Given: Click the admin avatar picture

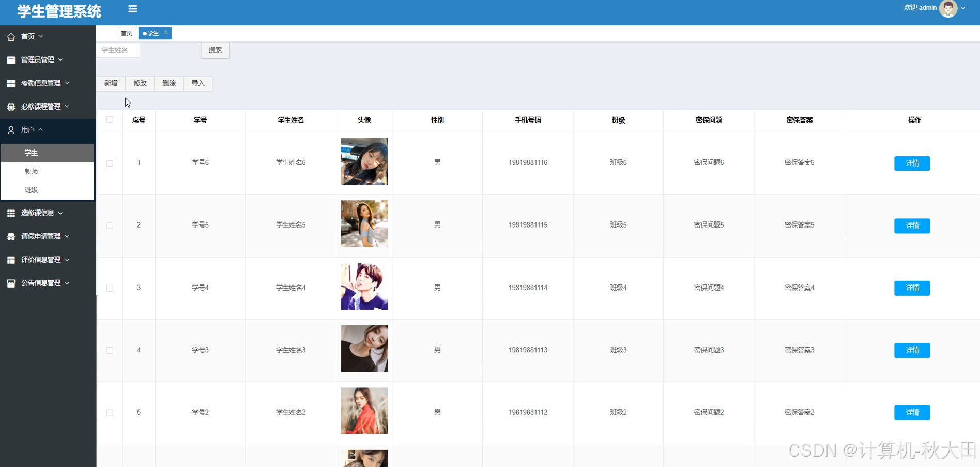Looking at the screenshot, I should coord(948,9).
